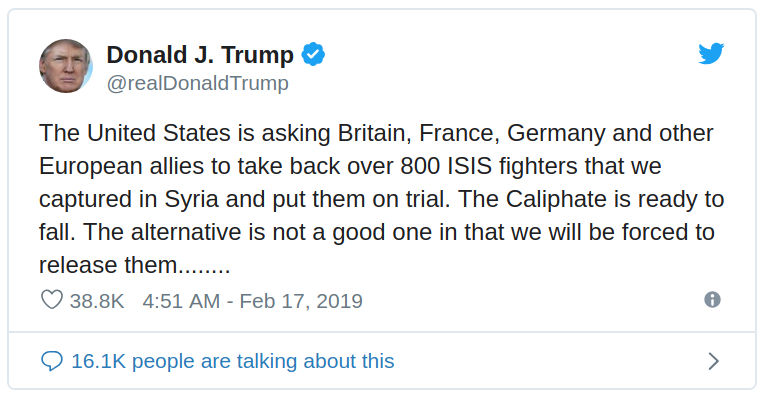Visit the @realDonaldTrump handle link

point(198,83)
